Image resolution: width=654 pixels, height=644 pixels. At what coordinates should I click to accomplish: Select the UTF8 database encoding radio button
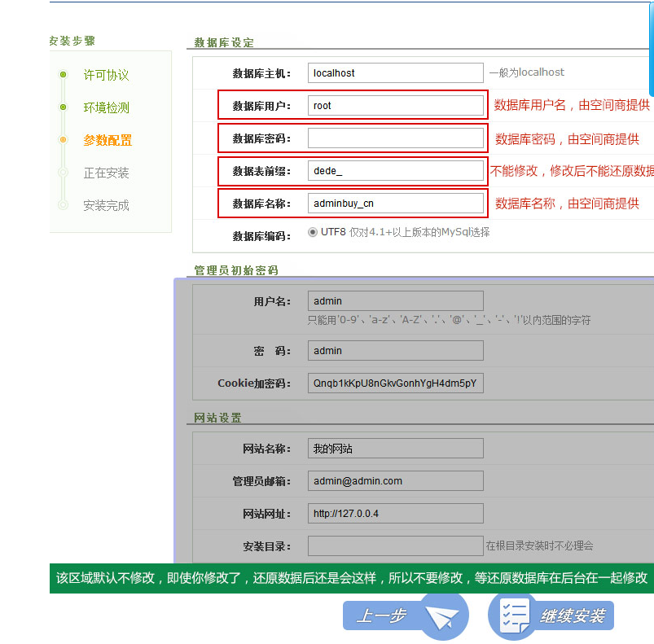pos(313,232)
